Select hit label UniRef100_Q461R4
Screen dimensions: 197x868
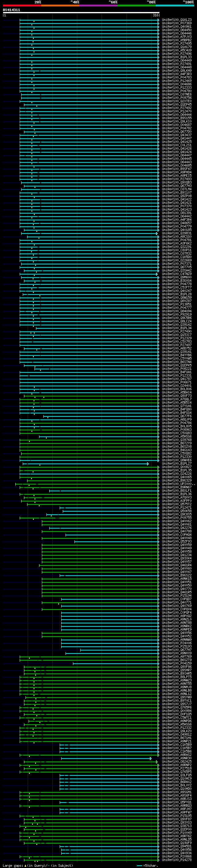pyautogui.click(x=177, y=565)
